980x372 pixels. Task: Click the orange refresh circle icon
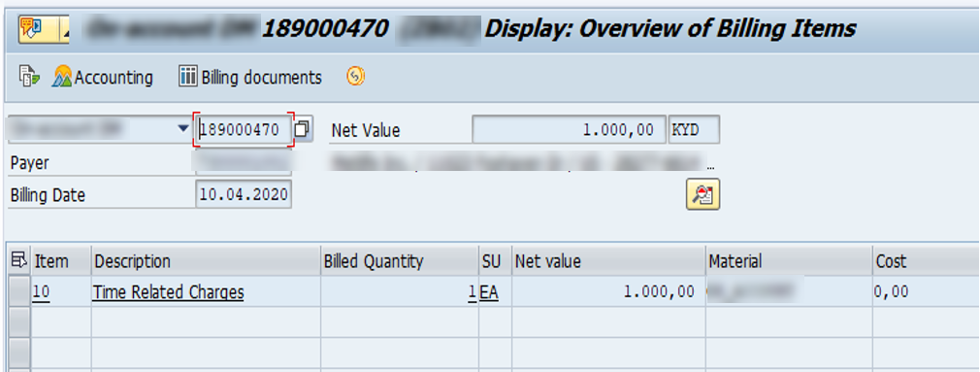(x=356, y=77)
